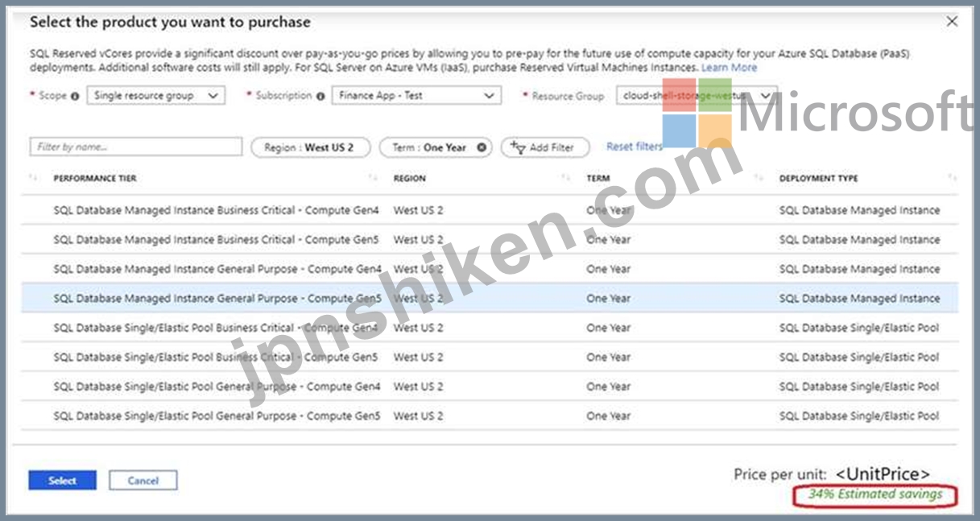Click deployment type in Single/Elastic Pool Business Critical Gen4 row

click(859, 328)
